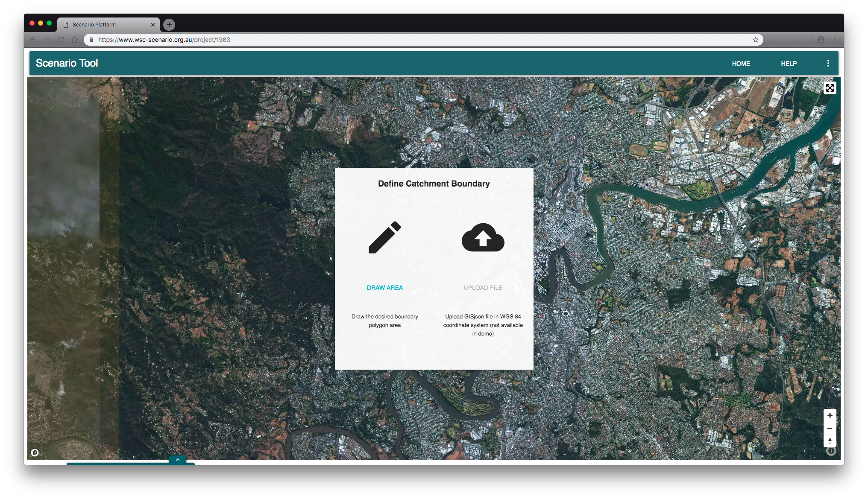
Task: Select the UPLOAD FILE option
Action: [x=483, y=288]
